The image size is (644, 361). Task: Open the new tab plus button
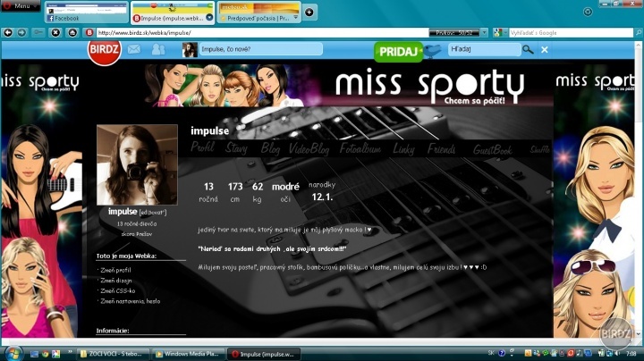pos(309,13)
